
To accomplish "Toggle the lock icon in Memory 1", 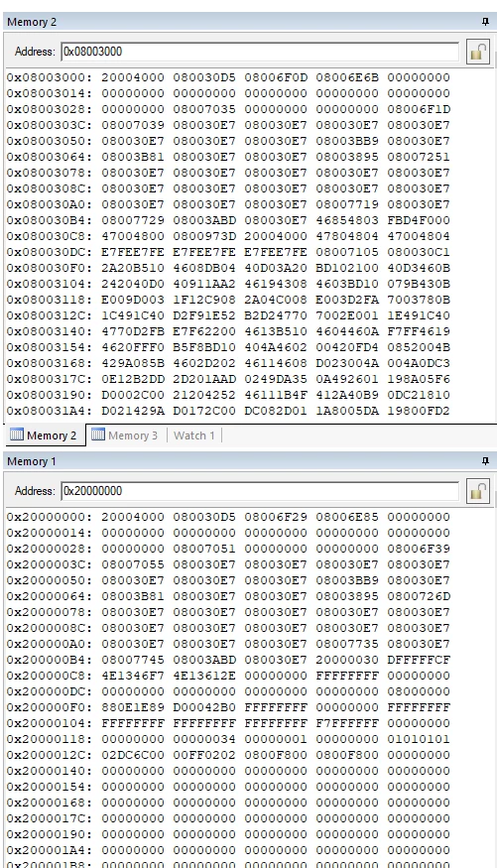I will 478,492.
